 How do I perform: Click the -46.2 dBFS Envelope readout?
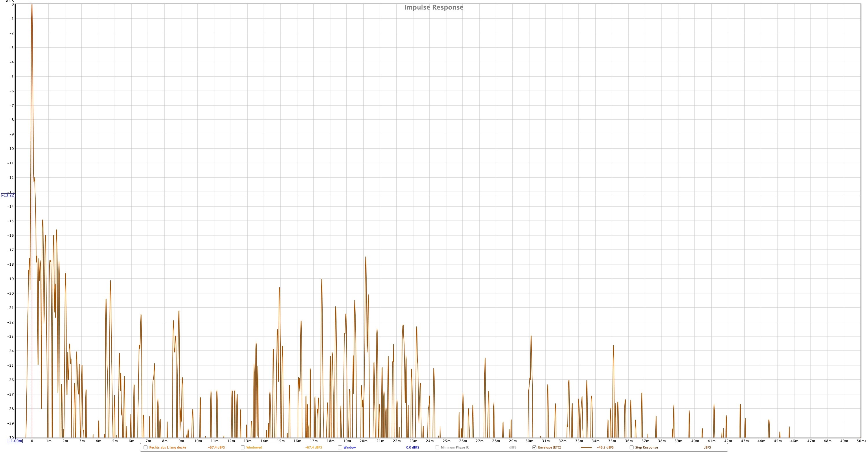click(605, 448)
